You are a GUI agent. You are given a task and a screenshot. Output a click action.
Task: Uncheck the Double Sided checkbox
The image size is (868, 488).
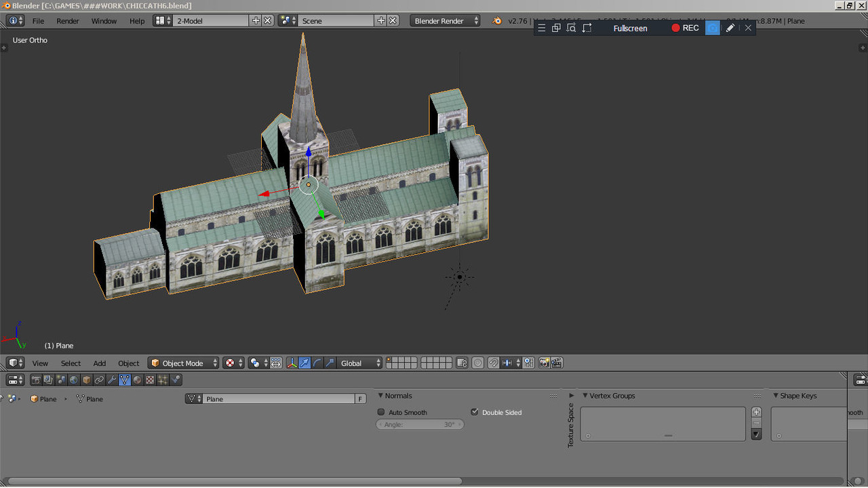point(475,412)
